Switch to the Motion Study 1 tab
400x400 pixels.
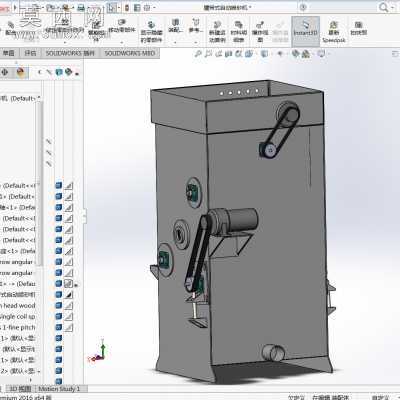coord(59,389)
